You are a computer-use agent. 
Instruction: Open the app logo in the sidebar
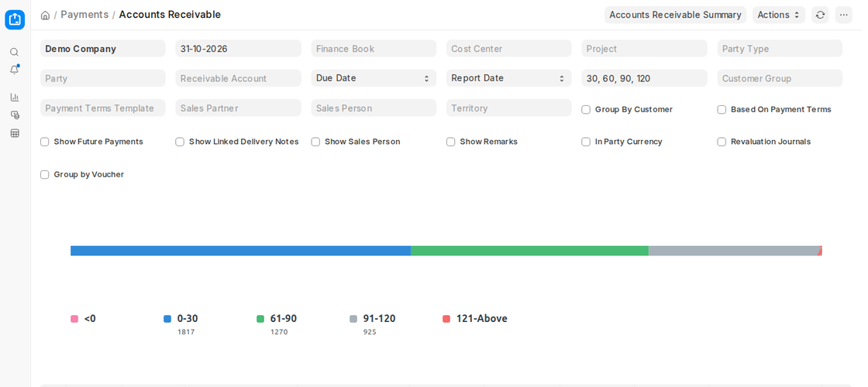(15, 19)
